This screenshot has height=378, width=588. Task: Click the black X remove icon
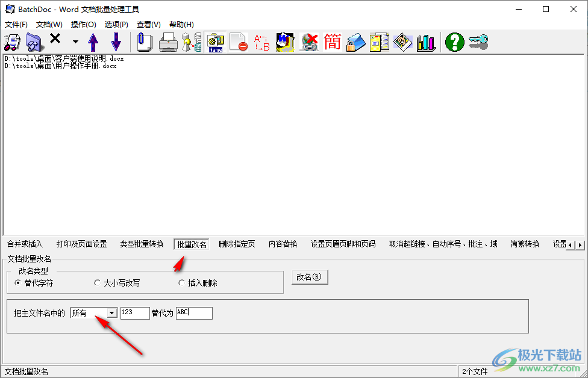click(55, 38)
